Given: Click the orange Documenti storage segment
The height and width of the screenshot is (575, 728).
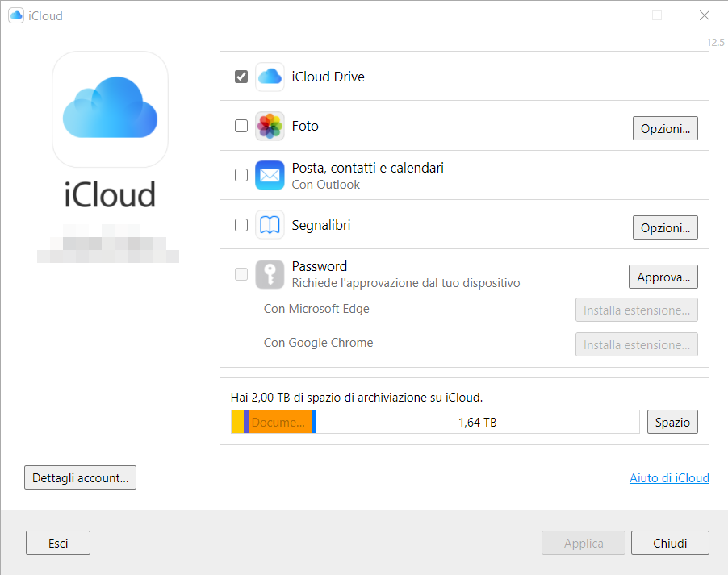Looking at the screenshot, I should [278, 421].
